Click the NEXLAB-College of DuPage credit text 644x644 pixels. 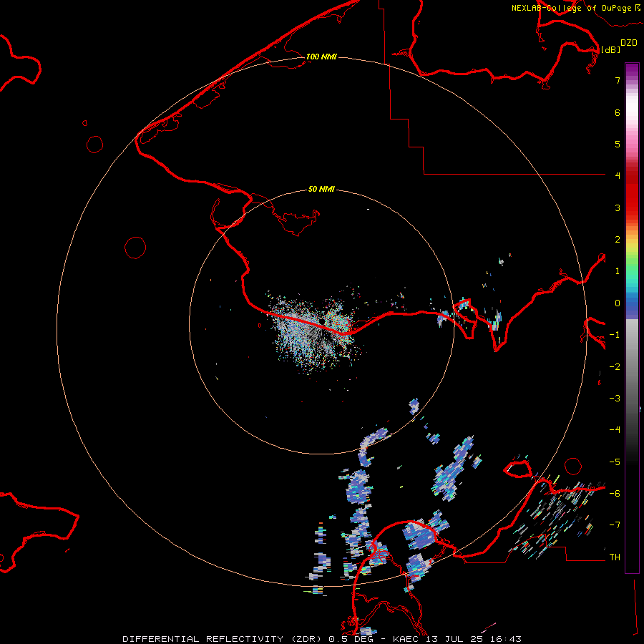pyautogui.click(x=571, y=8)
